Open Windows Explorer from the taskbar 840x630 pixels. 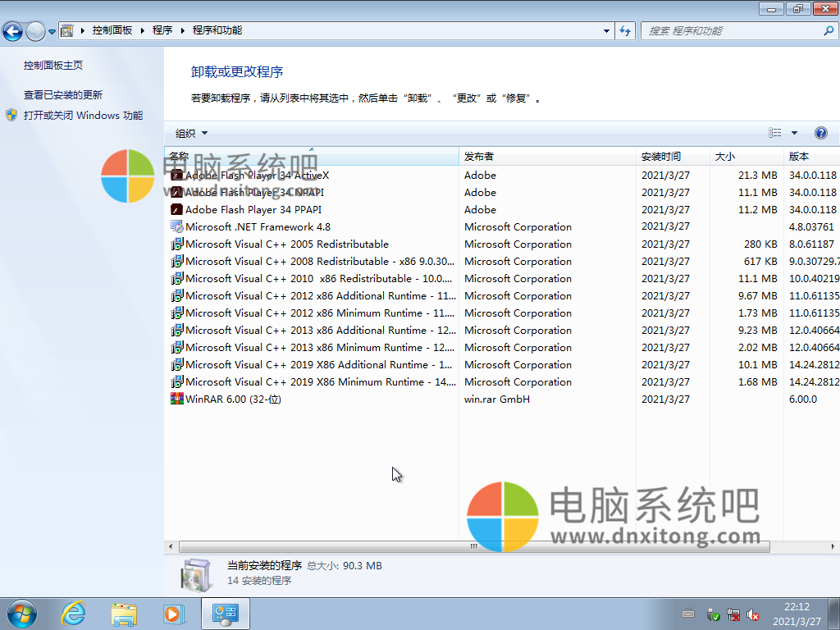click(123, 613)
